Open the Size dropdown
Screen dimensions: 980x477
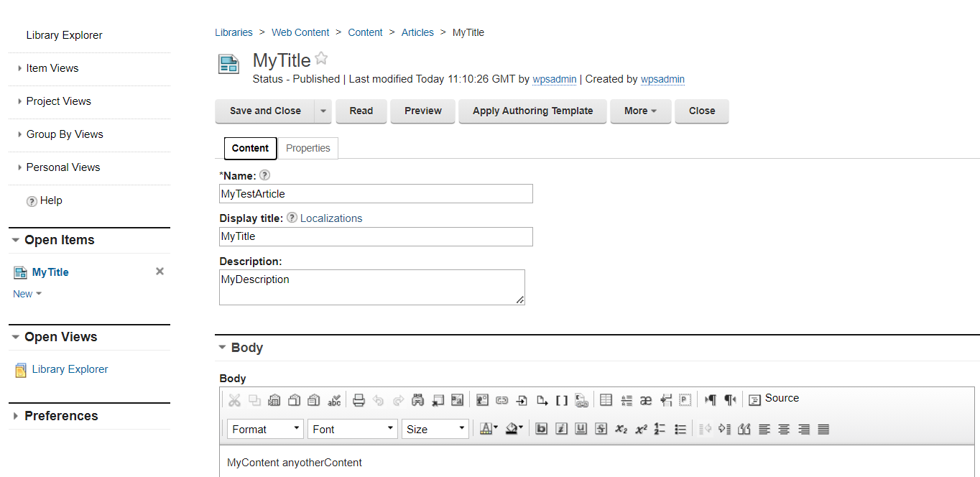pyautogui.click(x=435, y=429)
